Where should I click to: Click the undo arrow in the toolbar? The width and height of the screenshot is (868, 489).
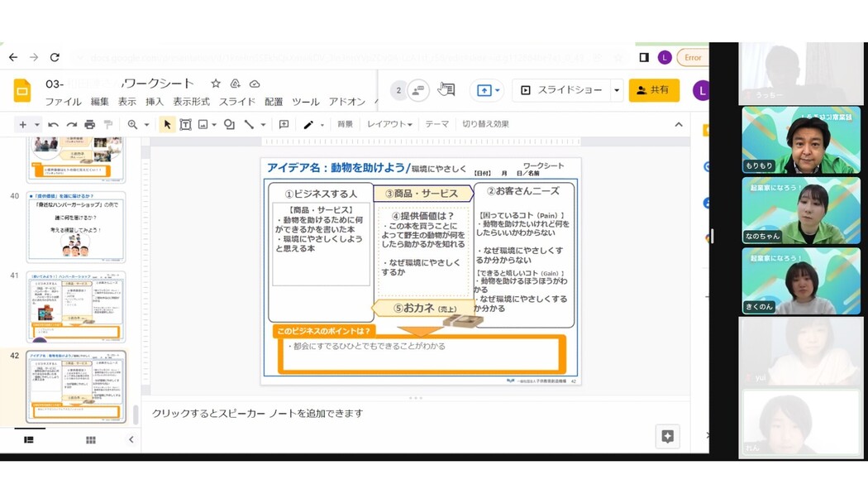[53, 125]
